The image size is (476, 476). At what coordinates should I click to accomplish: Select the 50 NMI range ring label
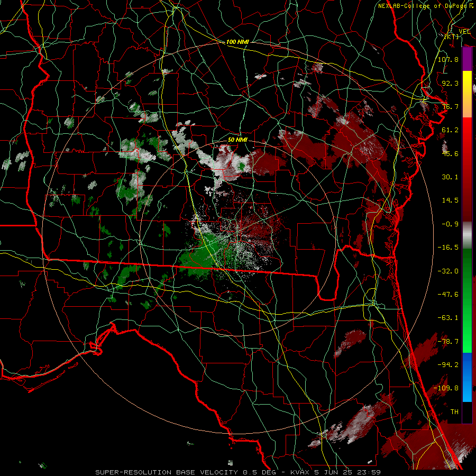[x=237, y=140]
